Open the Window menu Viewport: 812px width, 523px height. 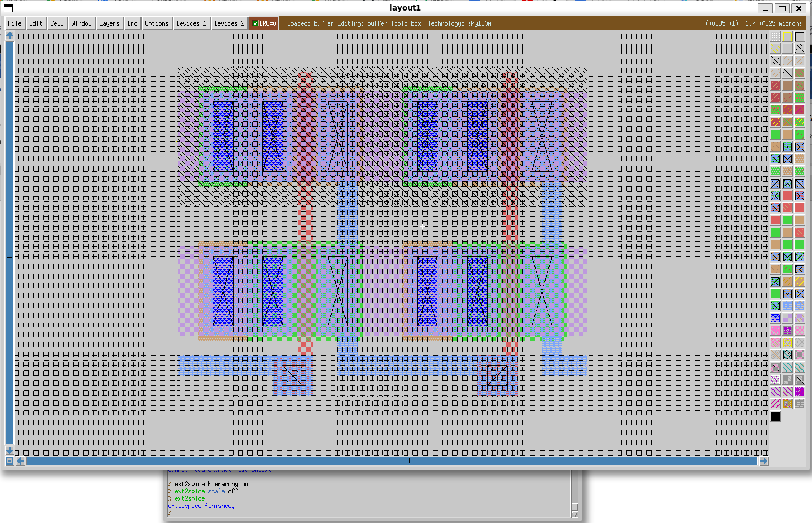click(x=81, y=23)
